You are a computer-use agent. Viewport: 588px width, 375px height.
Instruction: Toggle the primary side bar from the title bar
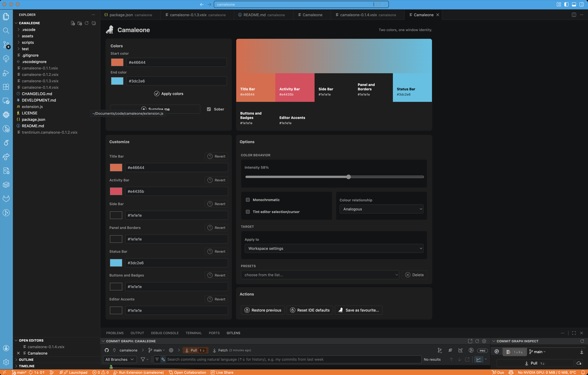[x=566, y=4]
